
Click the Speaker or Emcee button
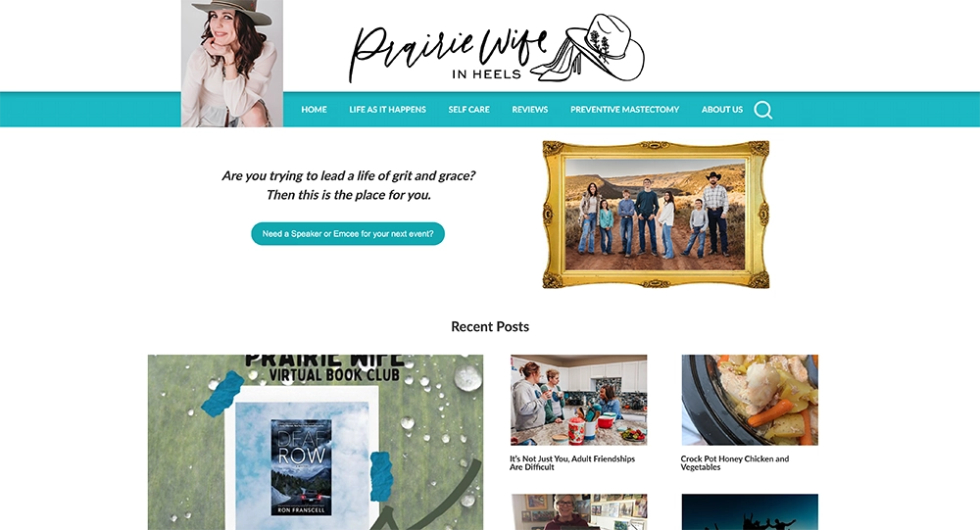coord(348,234)
